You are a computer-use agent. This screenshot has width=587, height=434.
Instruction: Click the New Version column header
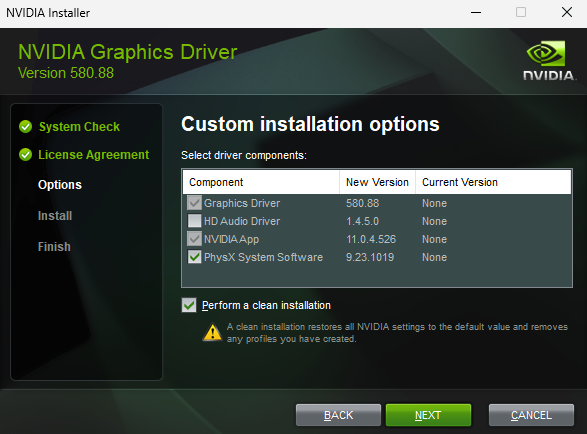click(x=377, y=182)
